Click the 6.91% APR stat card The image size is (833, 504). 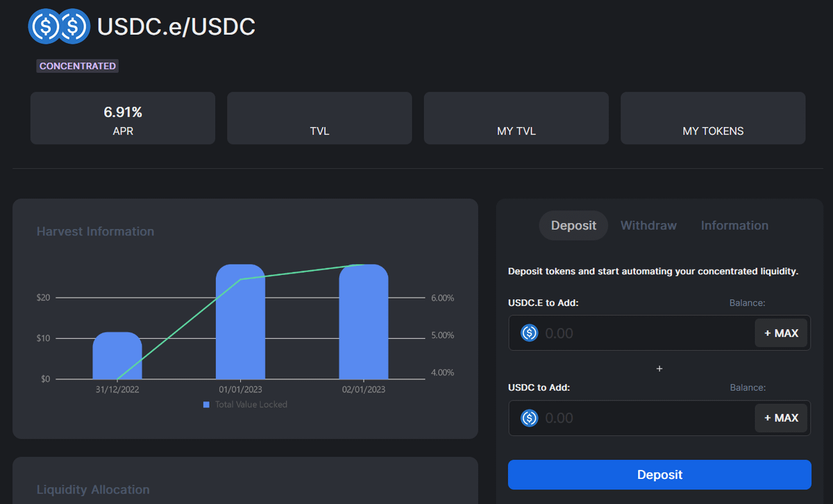(123, 119)
